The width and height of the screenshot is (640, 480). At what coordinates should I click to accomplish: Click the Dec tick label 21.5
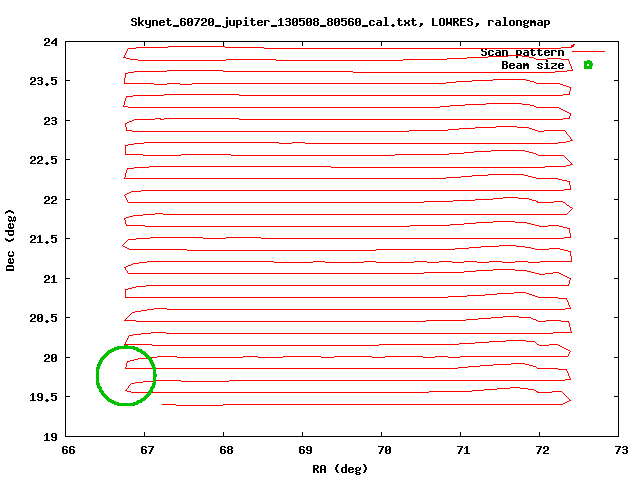coord(44,239)
